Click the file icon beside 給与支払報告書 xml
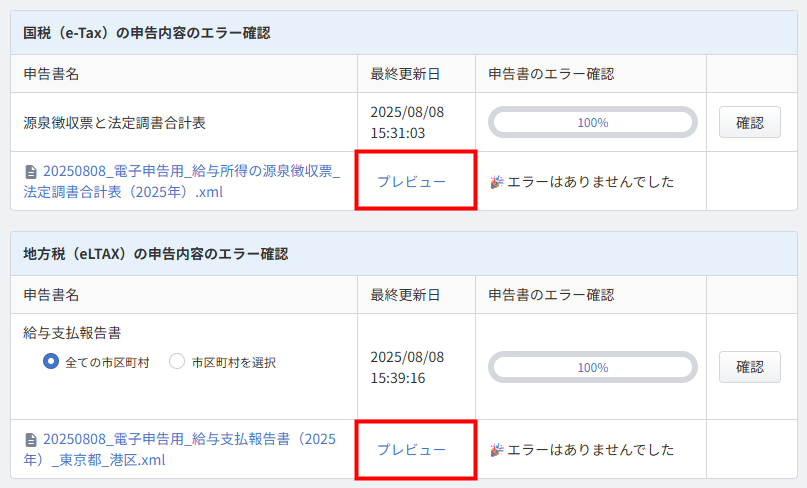Image resolution: width=807 pixels, height=488 pixels. point(31,440)
